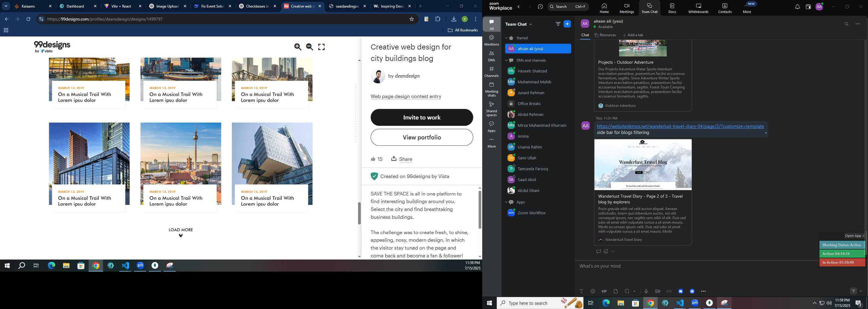Screen dimensions: 868x309
Task: Click Zoom history clock icon
Action: click(x=540, y=7)
